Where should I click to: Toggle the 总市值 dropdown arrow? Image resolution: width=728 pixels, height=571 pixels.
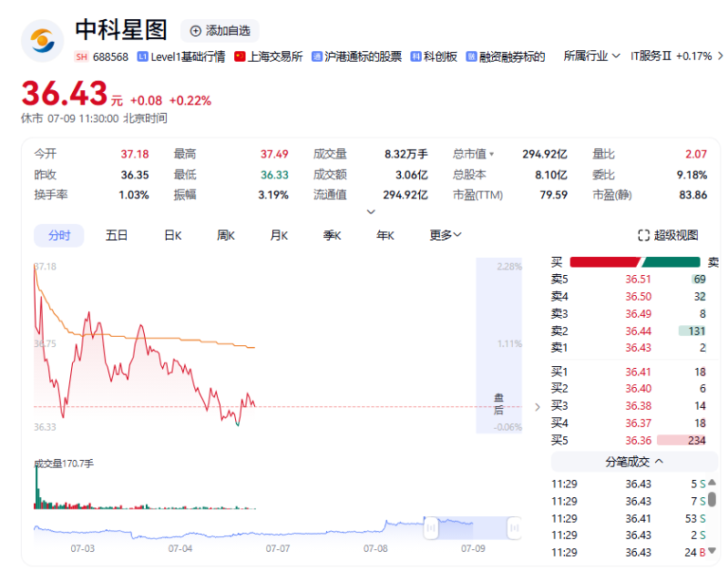coord(492,154)
